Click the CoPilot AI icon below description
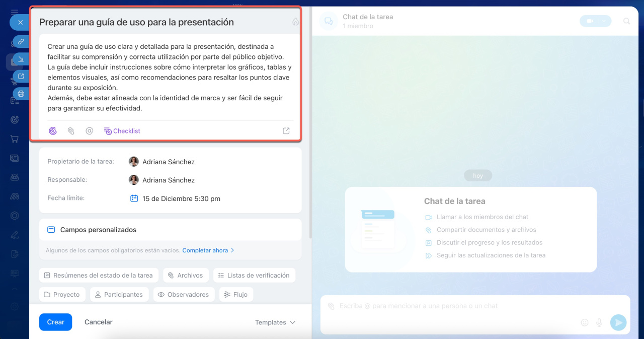 [x=53, y=131]
